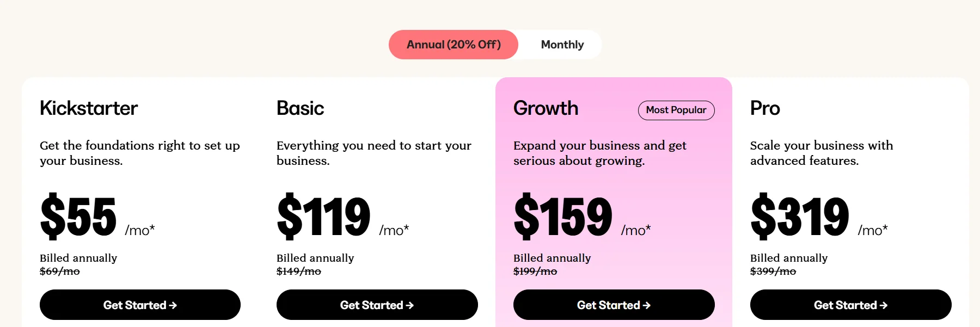Select the Pro plan heading
The height and width of the screenshot is (327, 980).
(x=765, y=108)
